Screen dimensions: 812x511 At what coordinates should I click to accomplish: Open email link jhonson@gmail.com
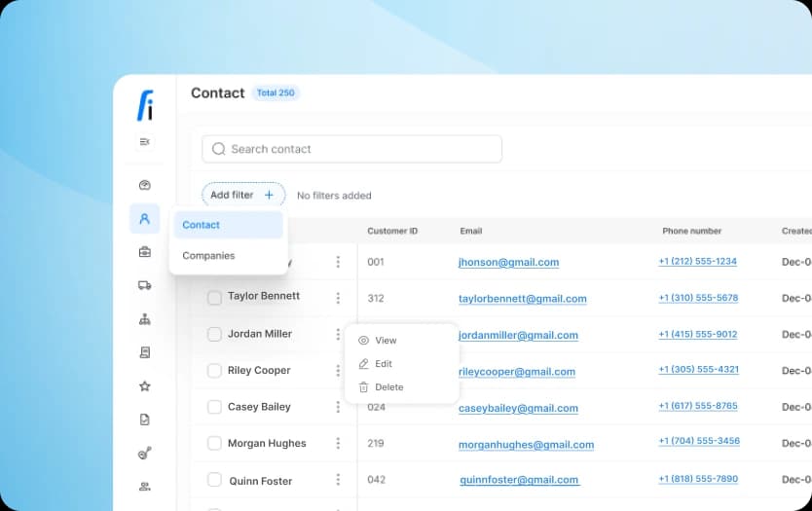508,263
